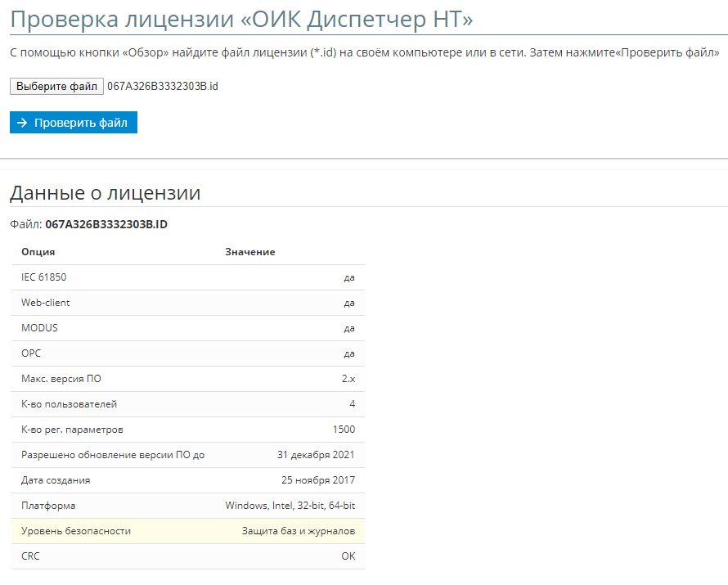The image size is (728, 585).
Task: Click the bold file name 067A326B3332303B.ID
Action: [106, 224]
